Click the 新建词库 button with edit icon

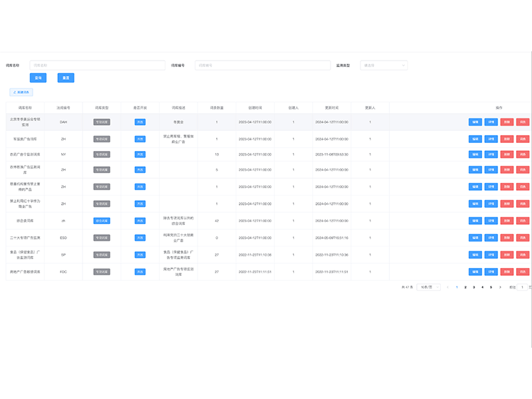click(x=21, y=92)
